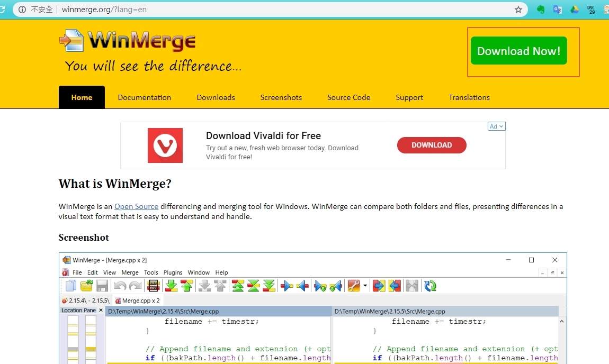Switch to the Merge.cpp x 2 tab
The height and width of the screenshot is (364, 609).
pyautogui.click(x=137, y=300)
